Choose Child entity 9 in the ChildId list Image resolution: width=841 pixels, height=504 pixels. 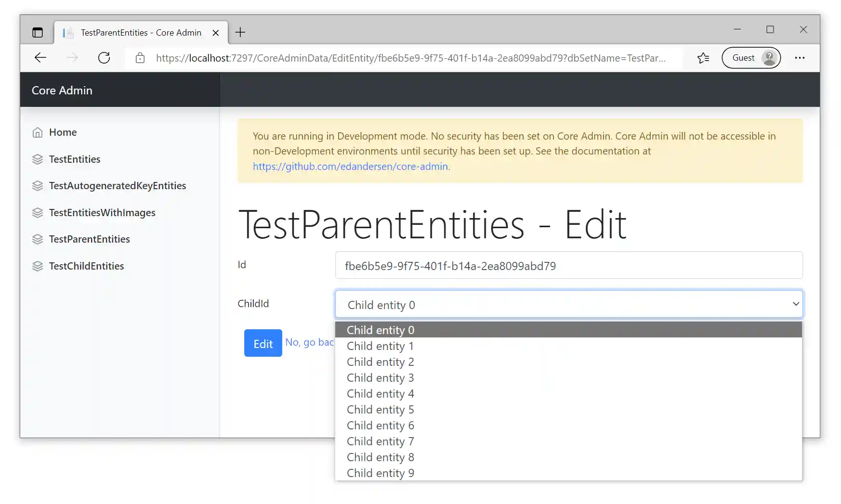coord(380,473)
